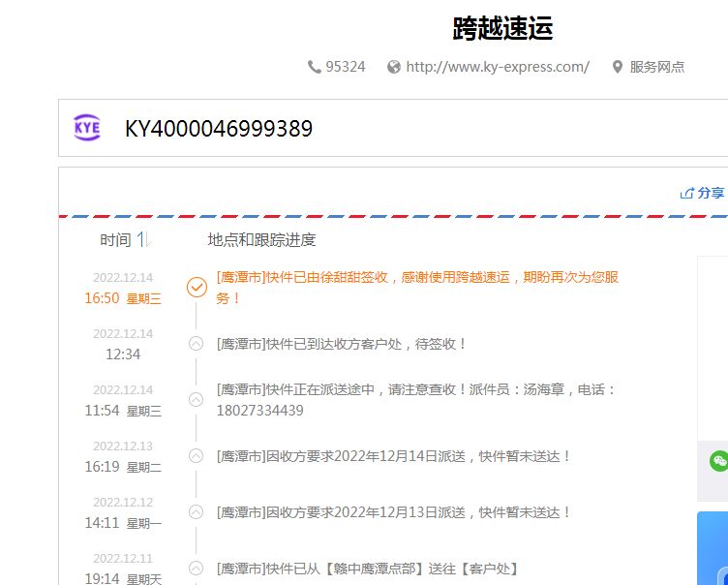Click the timeline marker for the 16:19 entry

(196, 456)
